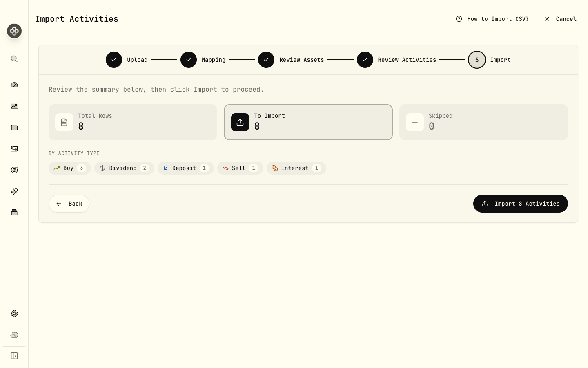
Task: Click the Deposit chip label
Action: [x=184, y=168]
